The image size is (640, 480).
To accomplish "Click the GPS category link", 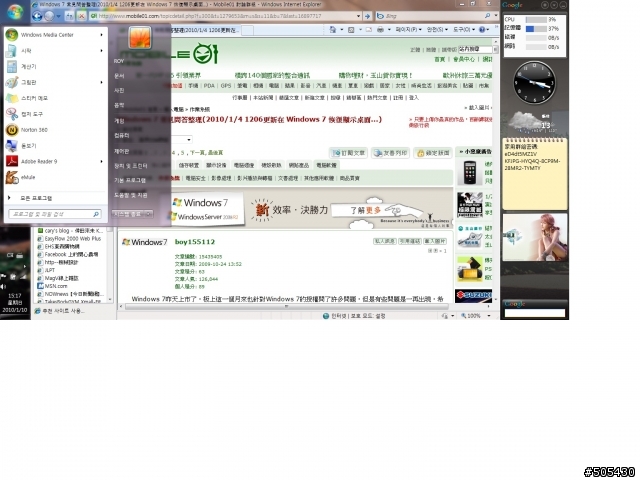I will click(226, 86).
